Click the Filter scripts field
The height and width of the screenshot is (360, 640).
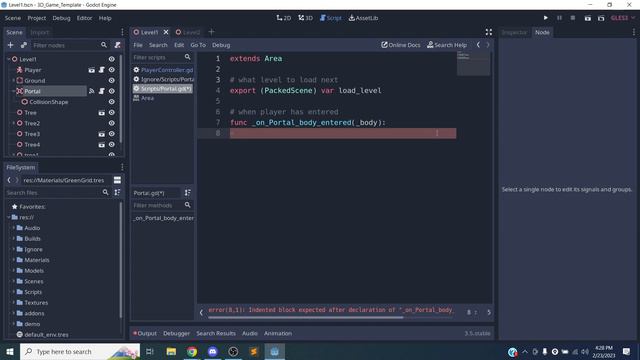point(158,57)
